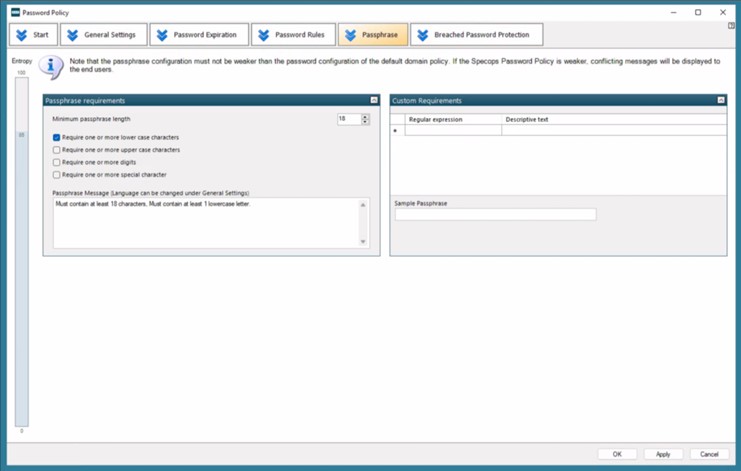Click the Sample Passphrase input field
741x471 pixels.
tap(495, 214)
